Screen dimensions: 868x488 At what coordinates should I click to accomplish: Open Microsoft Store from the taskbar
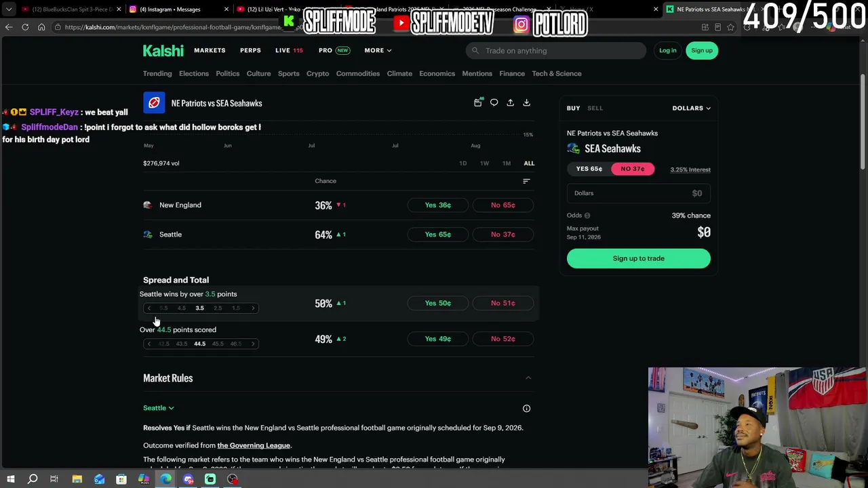point(121,479)
